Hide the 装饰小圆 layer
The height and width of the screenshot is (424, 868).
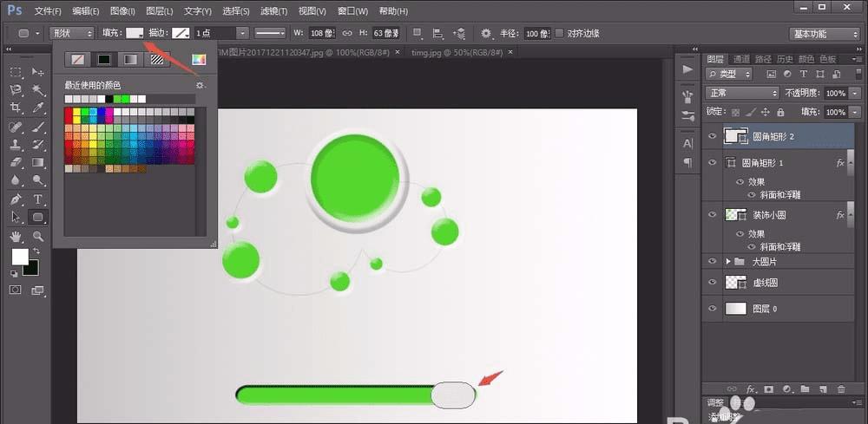pos(712,214)
